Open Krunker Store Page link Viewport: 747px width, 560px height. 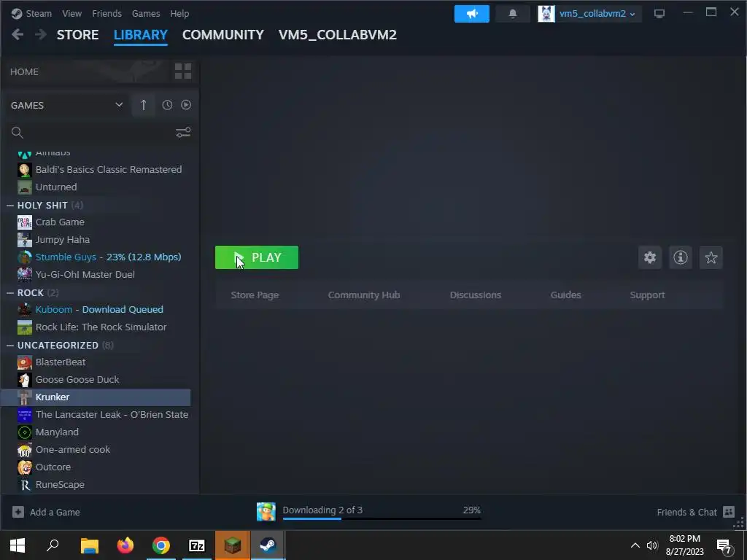pos(255,295)
